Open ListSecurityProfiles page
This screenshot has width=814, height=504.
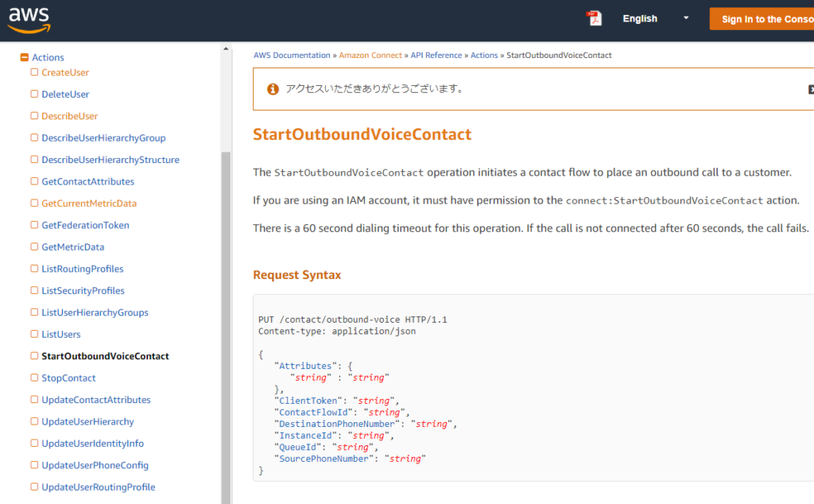[x=83, y=290]
